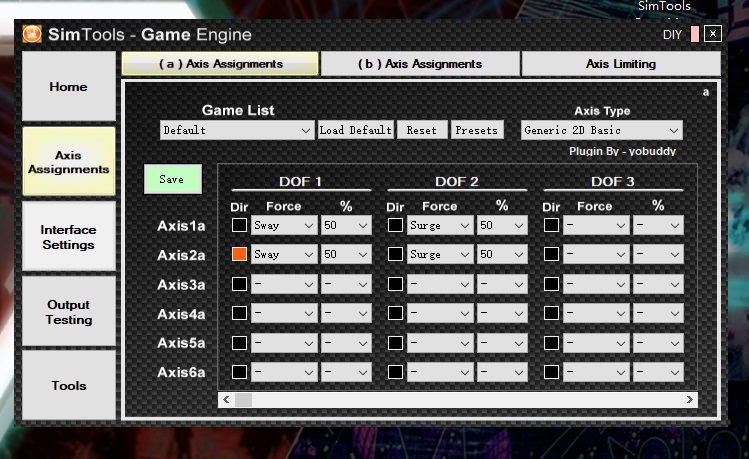Open Axis1a DOF 1 Force Sway dropdown
The height and width of the screenshot is (459, 749).
[x=284, y=225]
